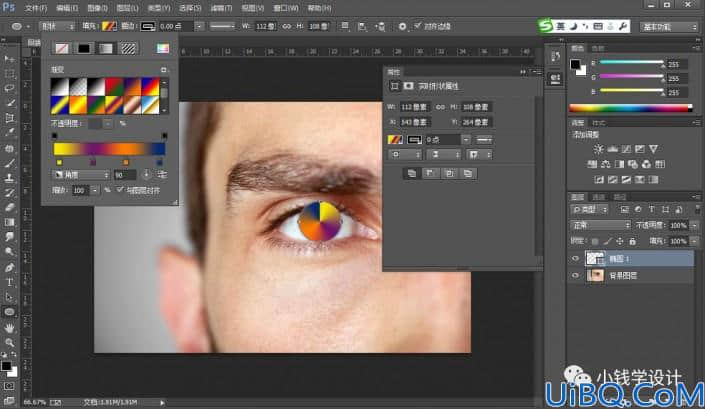Toggle Align with Layer checkbox in gradient popup
Viewport: 705px width, 409px height.
[120, 190]
